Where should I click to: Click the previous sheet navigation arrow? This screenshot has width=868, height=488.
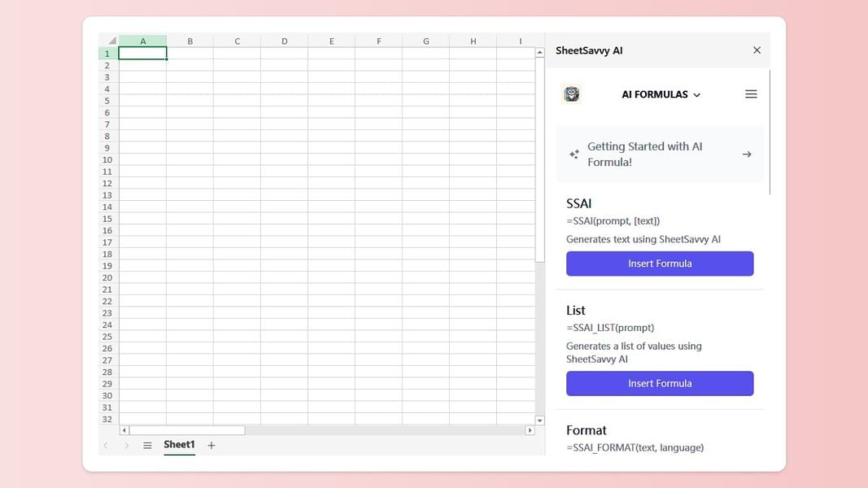click(x=106, y=446)
